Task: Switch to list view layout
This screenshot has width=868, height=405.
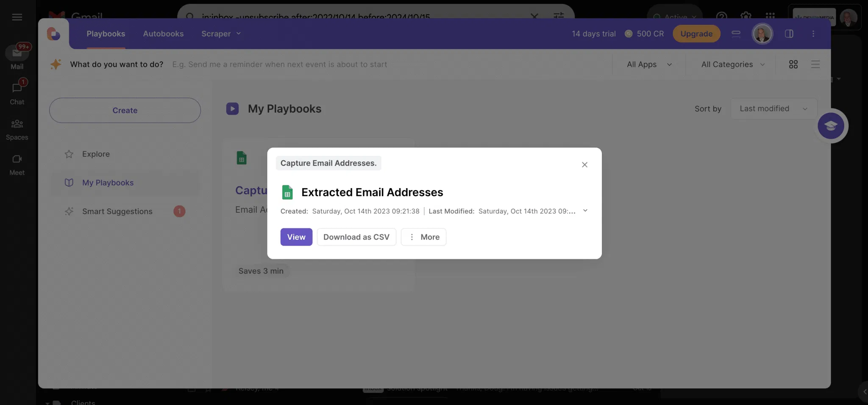Action: point(815,64)
